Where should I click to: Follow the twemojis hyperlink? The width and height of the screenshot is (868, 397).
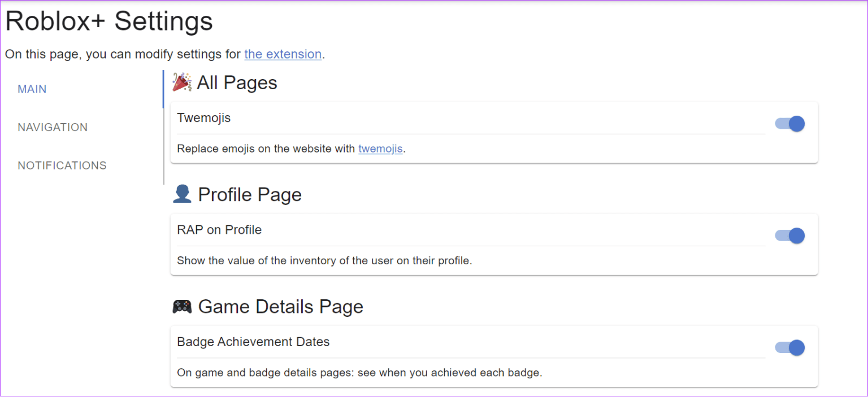380,149
